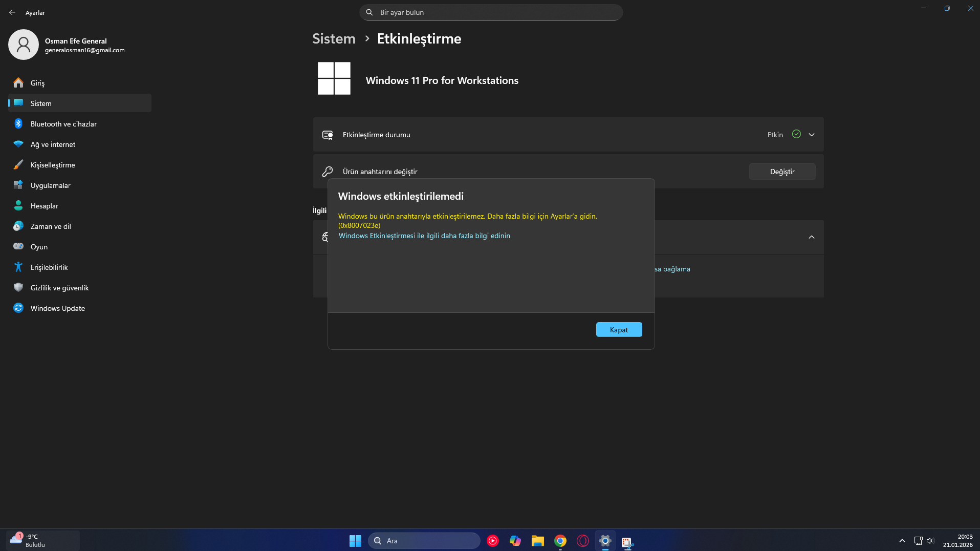Launch the red media player taskbar icon
This screenshot has height=551, width=980.
coord(493,541)
